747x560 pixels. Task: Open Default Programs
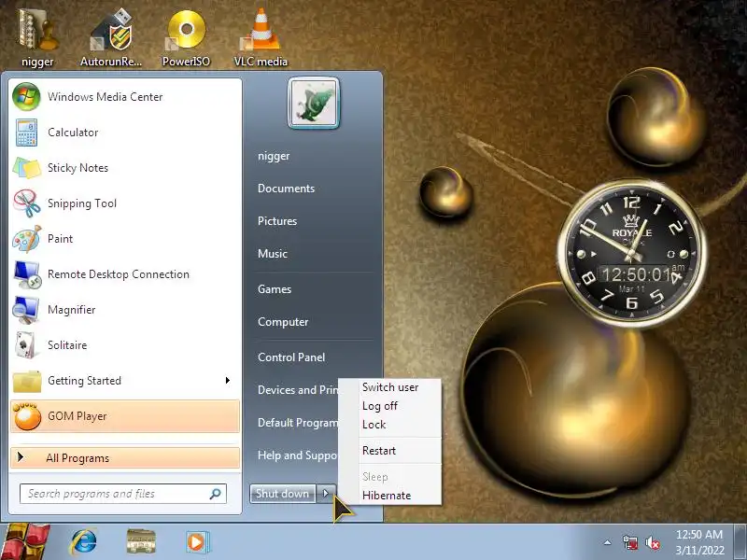click(x=298, y=423)
